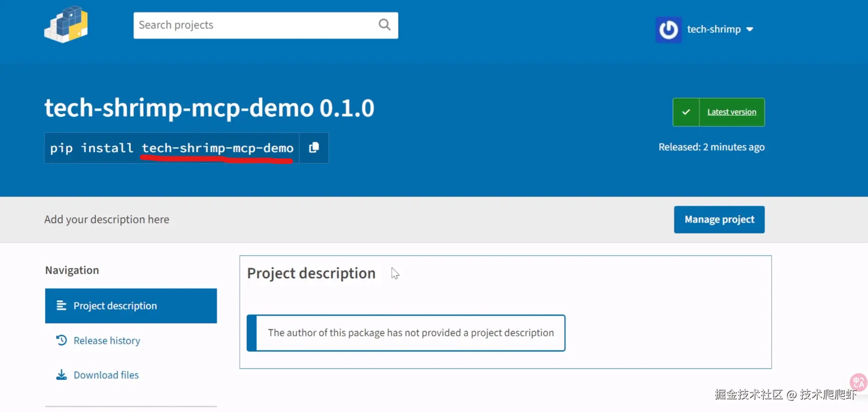Click the pip install tech-shrimp-mcp-demo command text

(172, 148)
